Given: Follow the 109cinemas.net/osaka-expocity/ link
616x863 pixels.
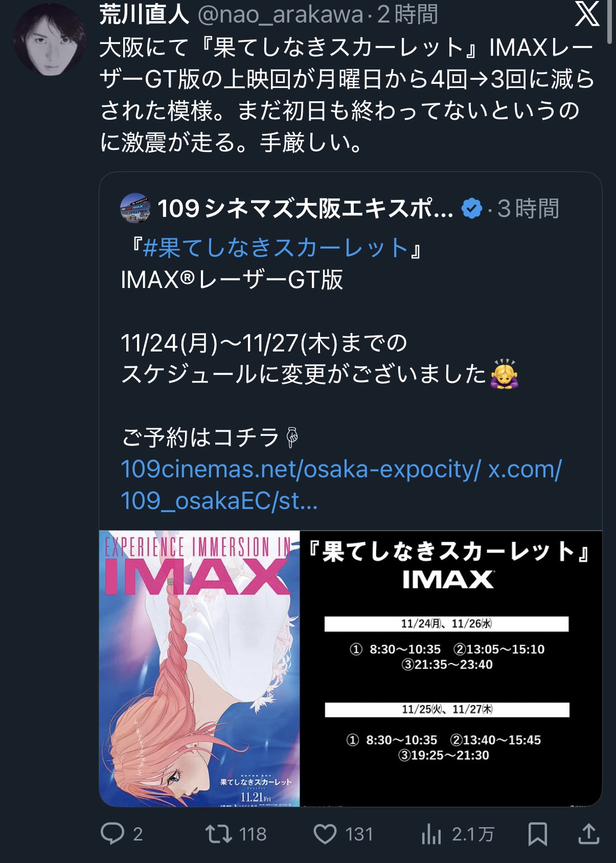Looking at the screenshot, I should click(x=301, y=469).
